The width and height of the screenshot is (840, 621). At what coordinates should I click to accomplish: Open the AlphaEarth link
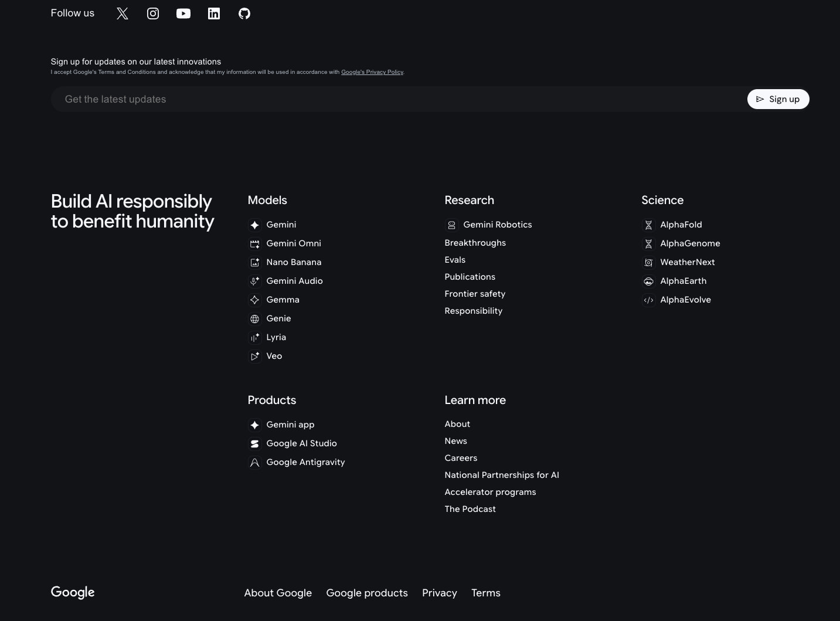click(x=683, y=281)
